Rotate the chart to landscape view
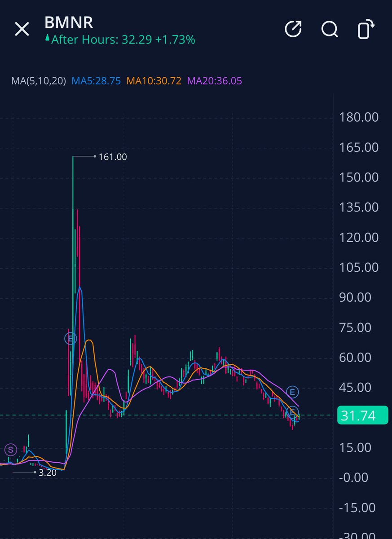 click(x=364, y=30)
